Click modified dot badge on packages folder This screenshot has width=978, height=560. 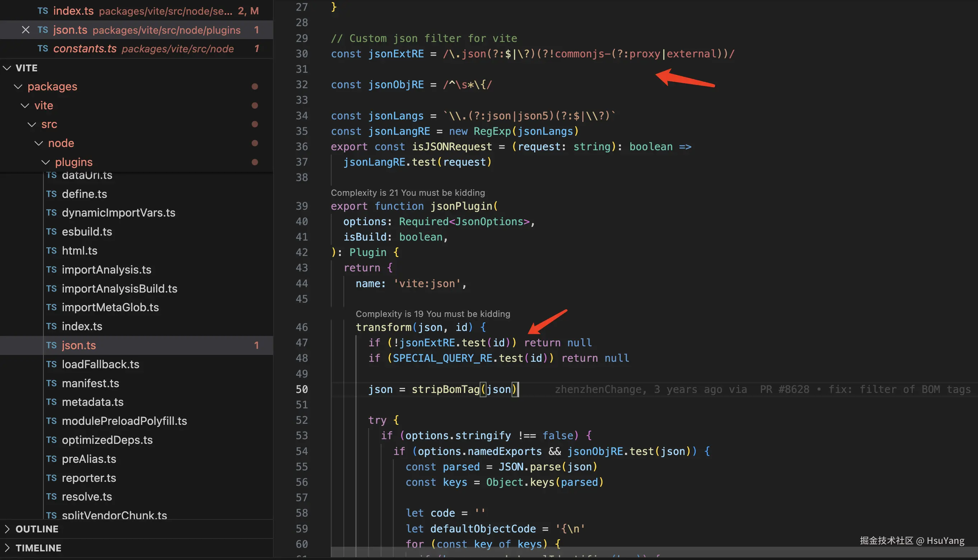[x=254, y=86]
